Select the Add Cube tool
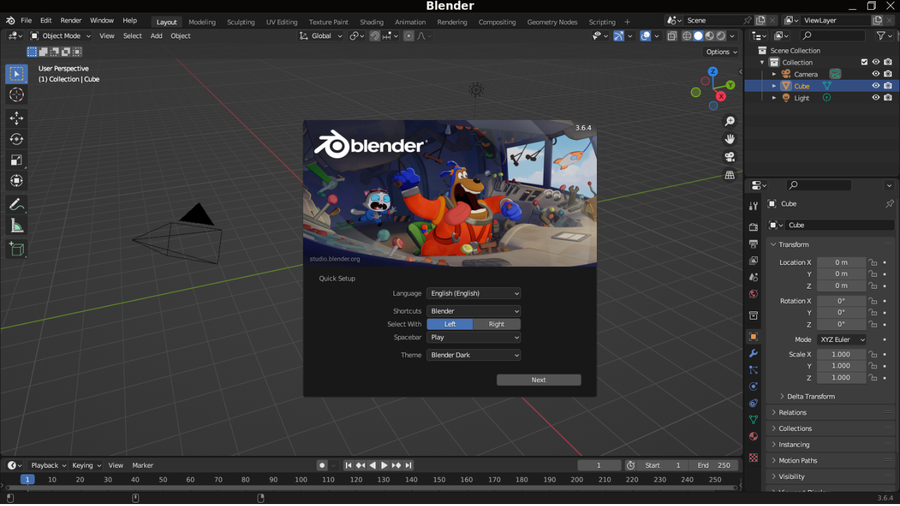The width and height of the screenshot is (900, 506). point(16,249)
